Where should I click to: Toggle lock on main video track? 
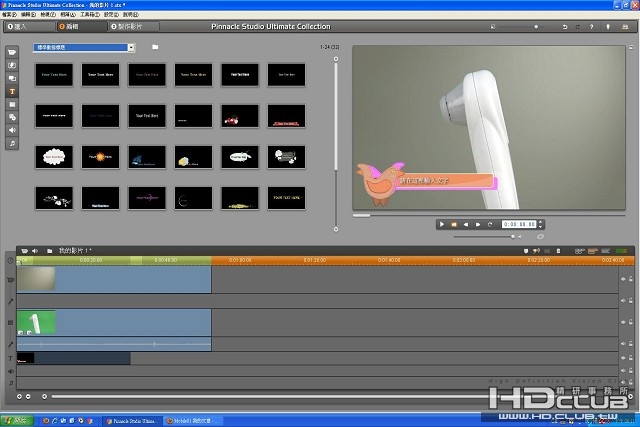click(x=631, y=279)
